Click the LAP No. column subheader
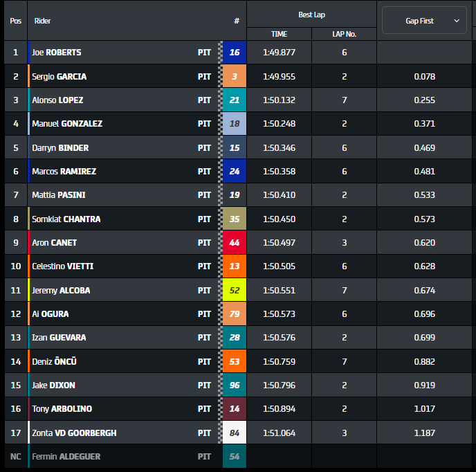 tap(344, 34)
